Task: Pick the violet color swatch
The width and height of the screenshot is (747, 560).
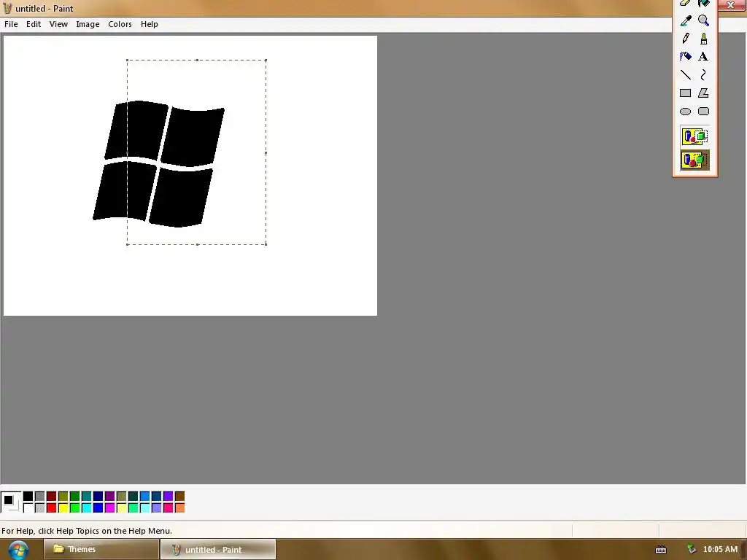Action: [169, 496]
